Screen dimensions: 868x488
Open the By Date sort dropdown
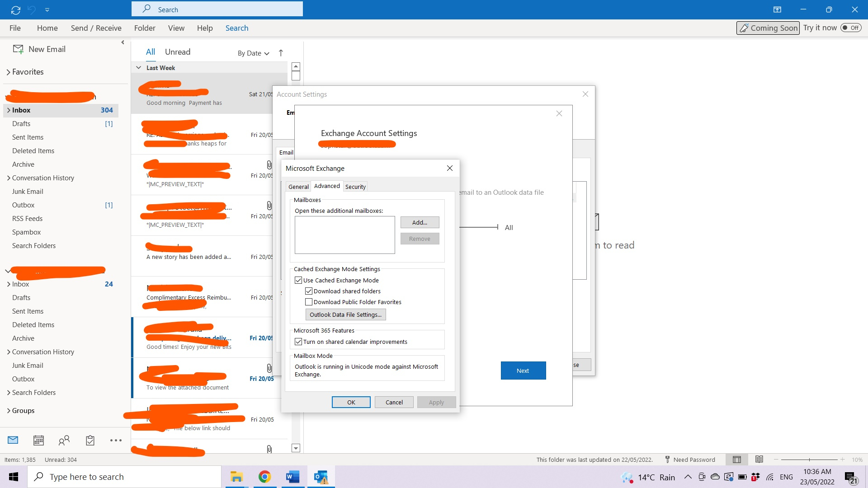coord(254,53)
